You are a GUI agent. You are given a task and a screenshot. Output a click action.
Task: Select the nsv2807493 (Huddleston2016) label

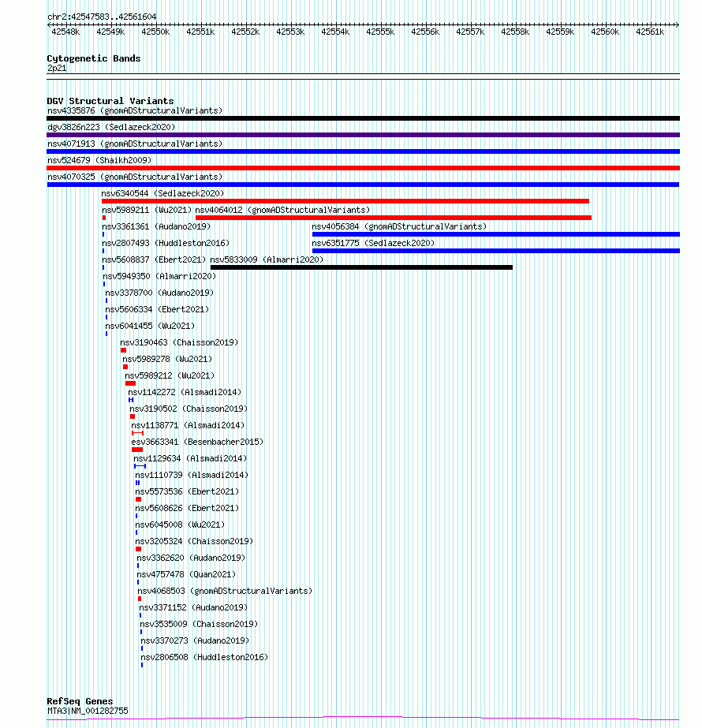point(166,243)
